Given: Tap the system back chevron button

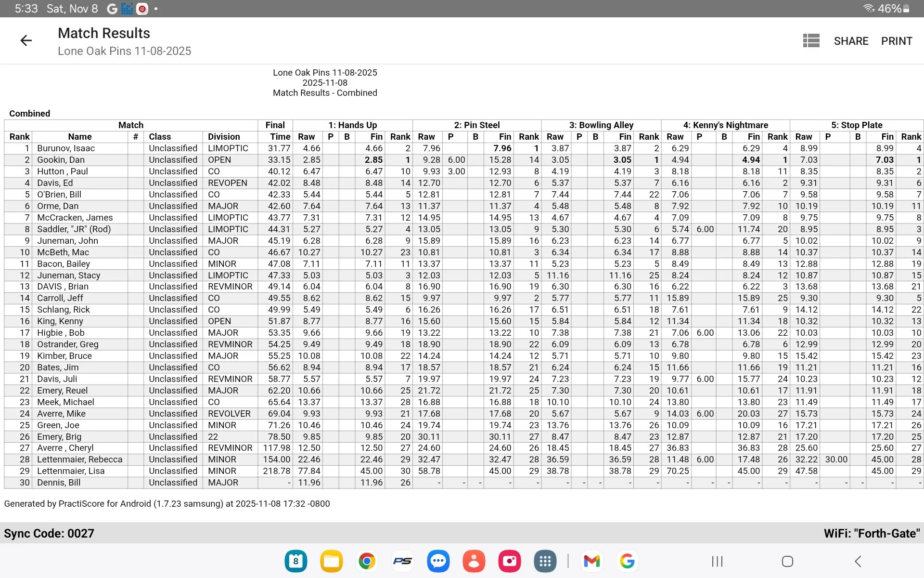Looking at the screenshot, I should [x=858, y=561].
